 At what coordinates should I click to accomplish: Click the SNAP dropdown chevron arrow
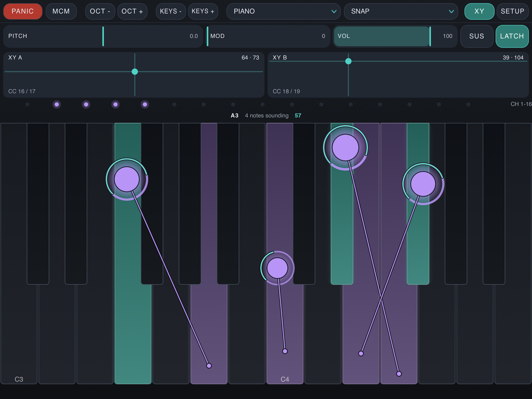[x=451, y=12]
